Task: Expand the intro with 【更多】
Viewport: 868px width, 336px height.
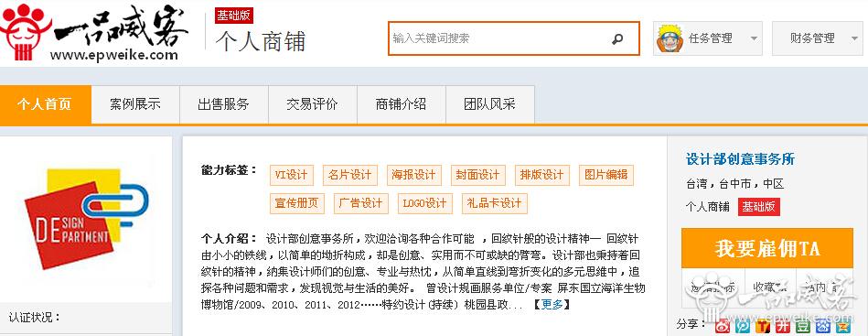Action: 552,304
